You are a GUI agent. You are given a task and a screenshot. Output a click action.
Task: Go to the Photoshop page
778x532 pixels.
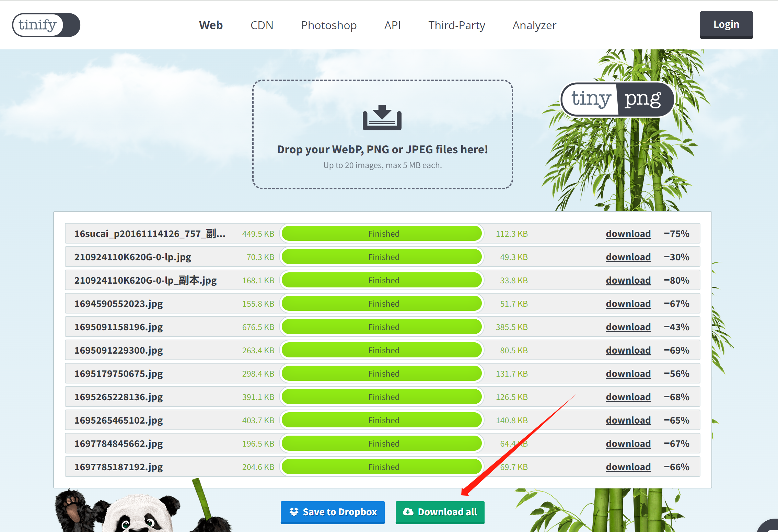coord(329,25)
